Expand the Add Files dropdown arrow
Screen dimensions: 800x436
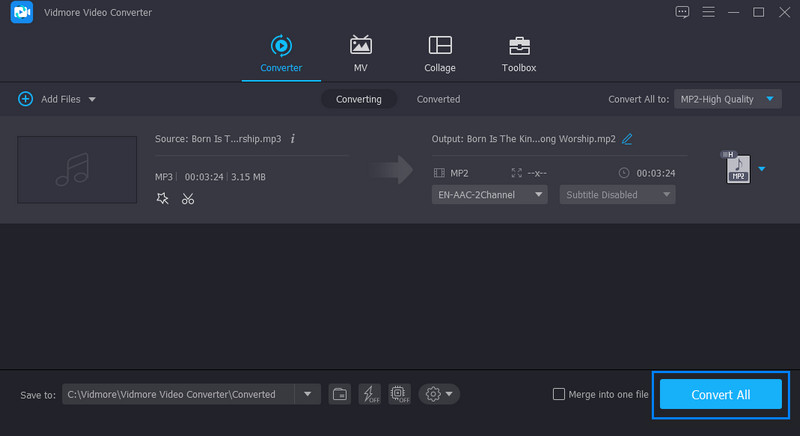92,99
